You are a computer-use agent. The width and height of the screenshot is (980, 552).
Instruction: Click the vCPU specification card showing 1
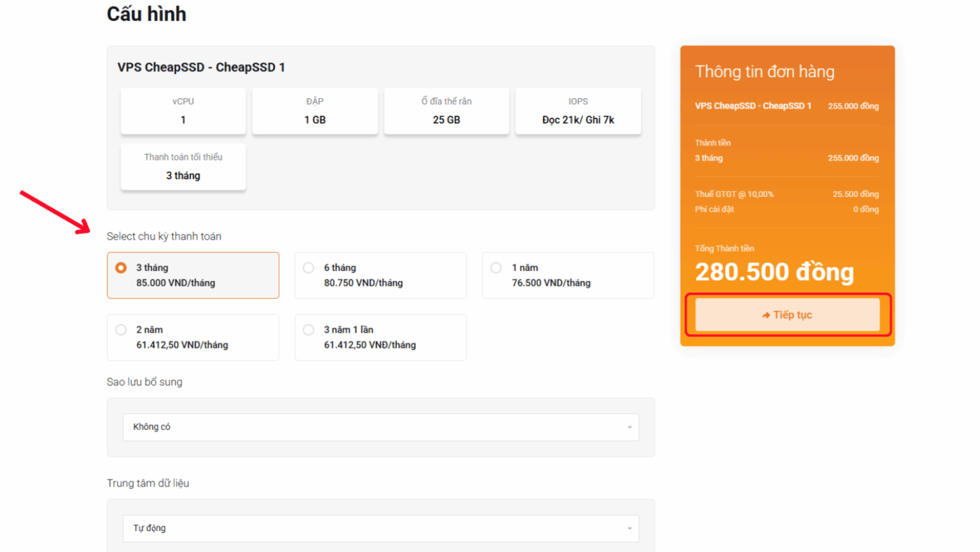[x=183, y=111]
